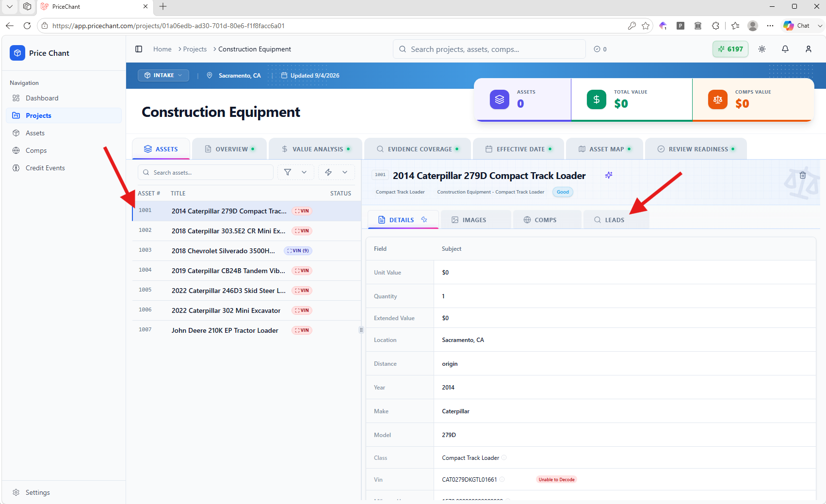Click the Price Chant logo icon
This screenshot has height=504, width=826.
17,53
